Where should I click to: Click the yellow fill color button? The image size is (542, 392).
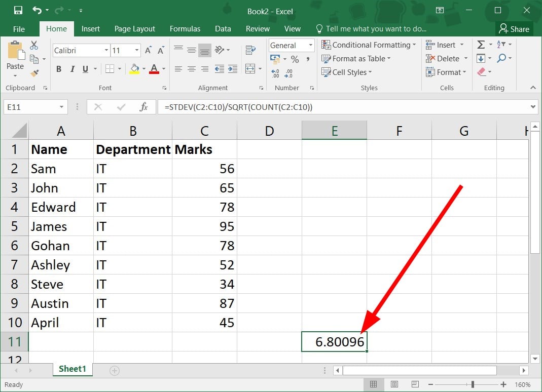click(x=134, y=69)
